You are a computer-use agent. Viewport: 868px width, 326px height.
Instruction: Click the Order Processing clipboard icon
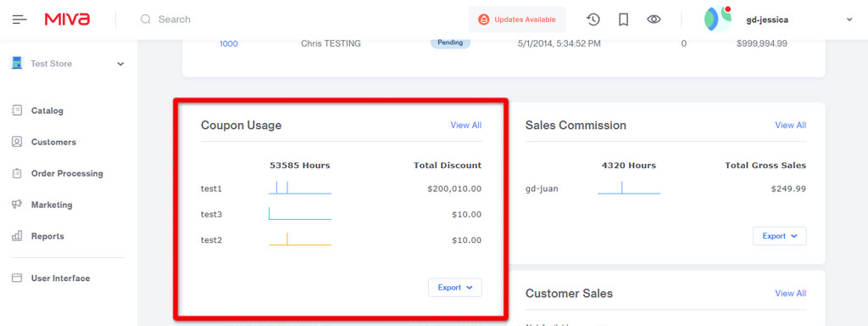pos(17,173)
